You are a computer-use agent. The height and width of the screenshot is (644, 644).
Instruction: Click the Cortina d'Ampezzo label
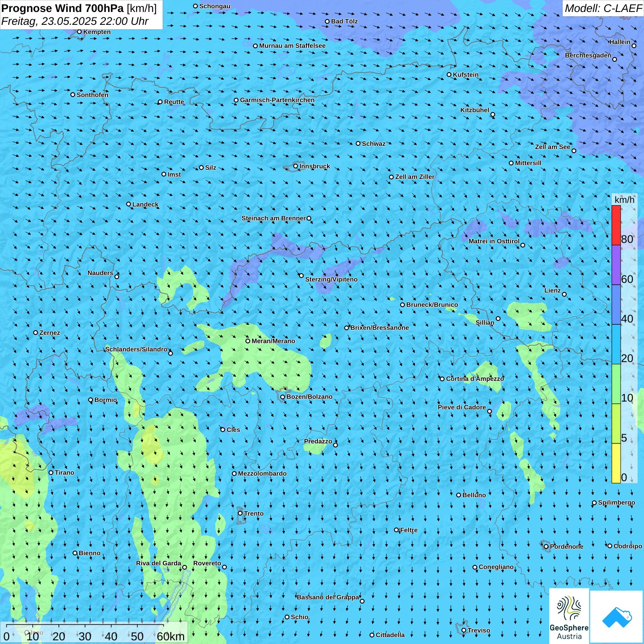(x=475, y=379)
